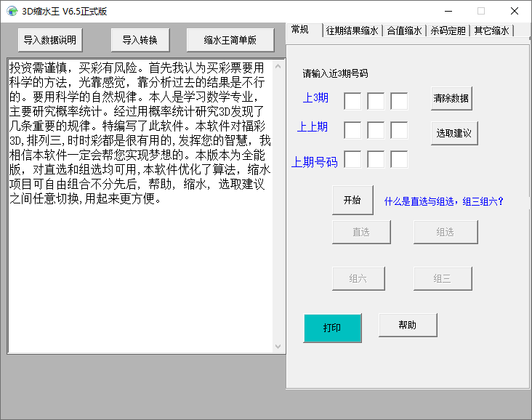
Task: Click the 3D缩水王 app icon in title bar
Action: [12, 11]
